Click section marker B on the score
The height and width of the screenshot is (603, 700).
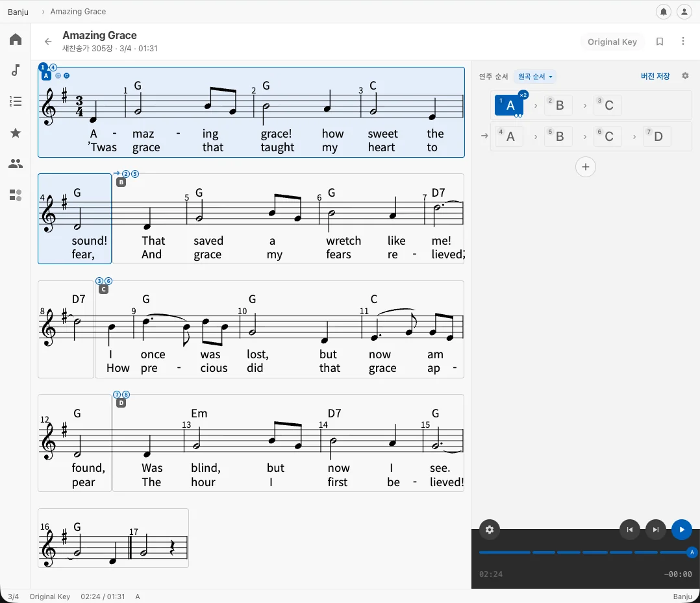(x=121, y=182)
